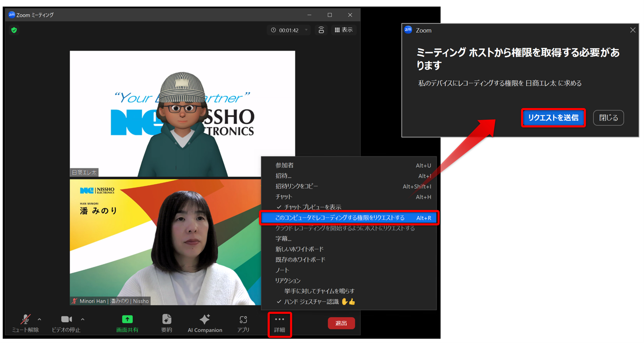This screenshot has height=343, width=644.
Task: Toggle チャット プレビューを表示 checkmark option
Action: click(349, 207)
